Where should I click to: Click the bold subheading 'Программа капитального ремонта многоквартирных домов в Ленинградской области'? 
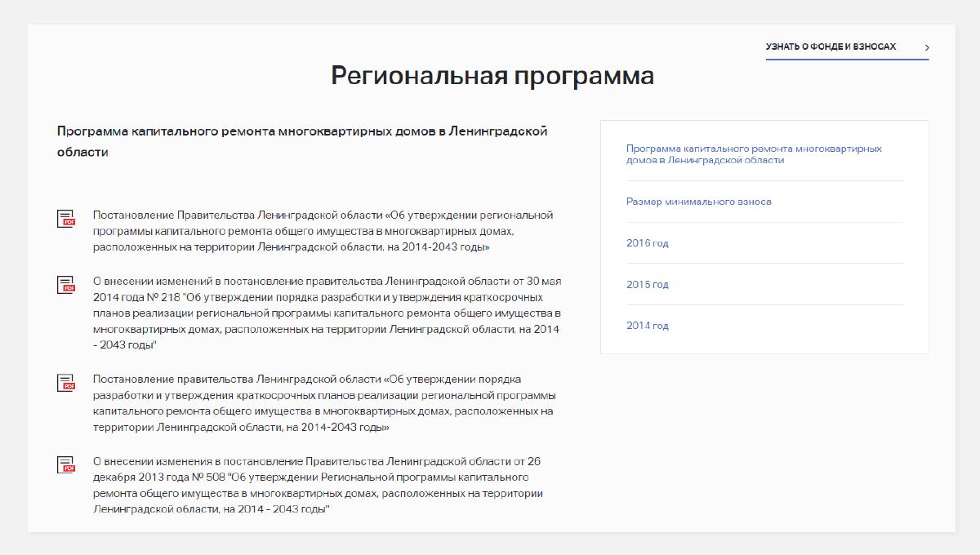coord(302,141)
